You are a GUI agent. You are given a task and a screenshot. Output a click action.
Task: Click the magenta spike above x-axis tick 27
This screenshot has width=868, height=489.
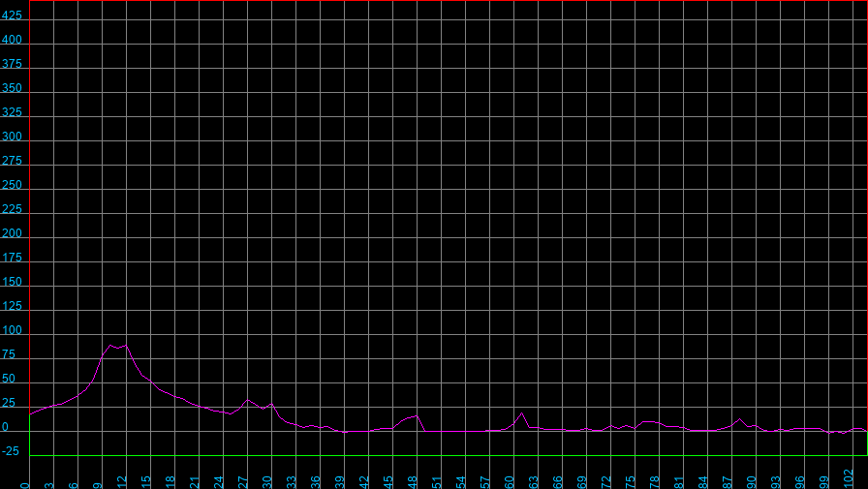[x=247, y=400]
